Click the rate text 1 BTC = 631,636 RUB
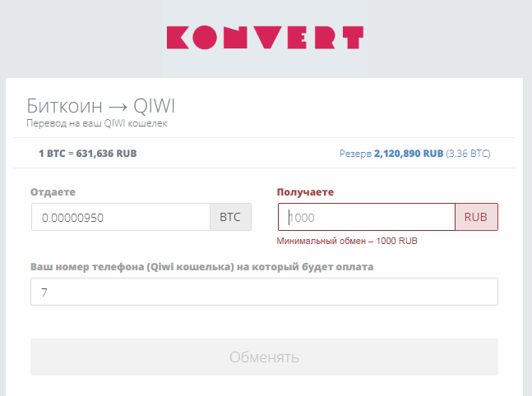The height and width of the screenshot is (396, 532). point(88,154)
